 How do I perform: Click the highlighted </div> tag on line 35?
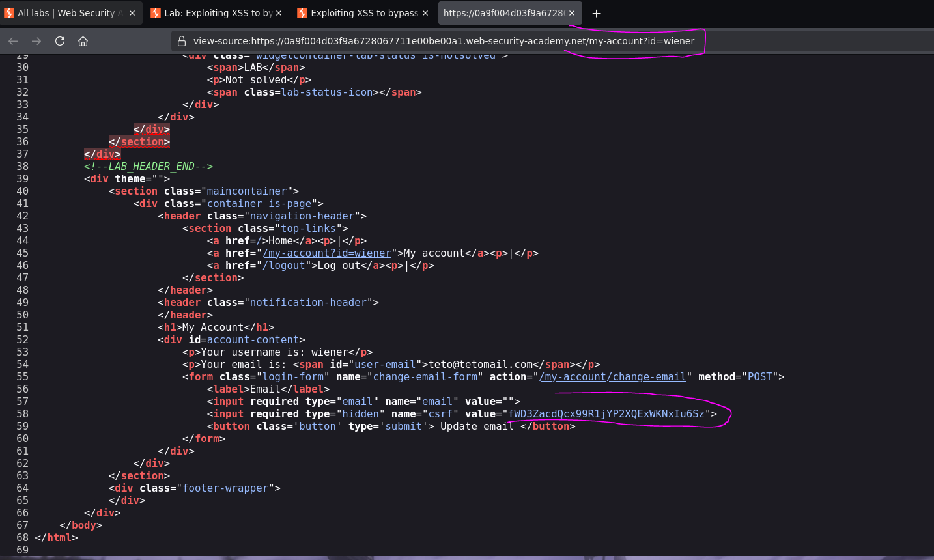(152, 129)
